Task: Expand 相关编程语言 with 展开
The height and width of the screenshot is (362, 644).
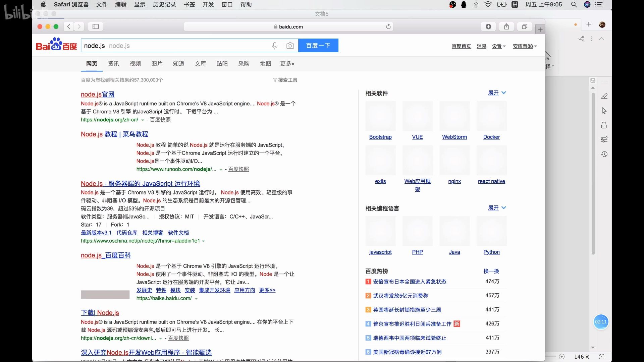Action: [497, 208]
